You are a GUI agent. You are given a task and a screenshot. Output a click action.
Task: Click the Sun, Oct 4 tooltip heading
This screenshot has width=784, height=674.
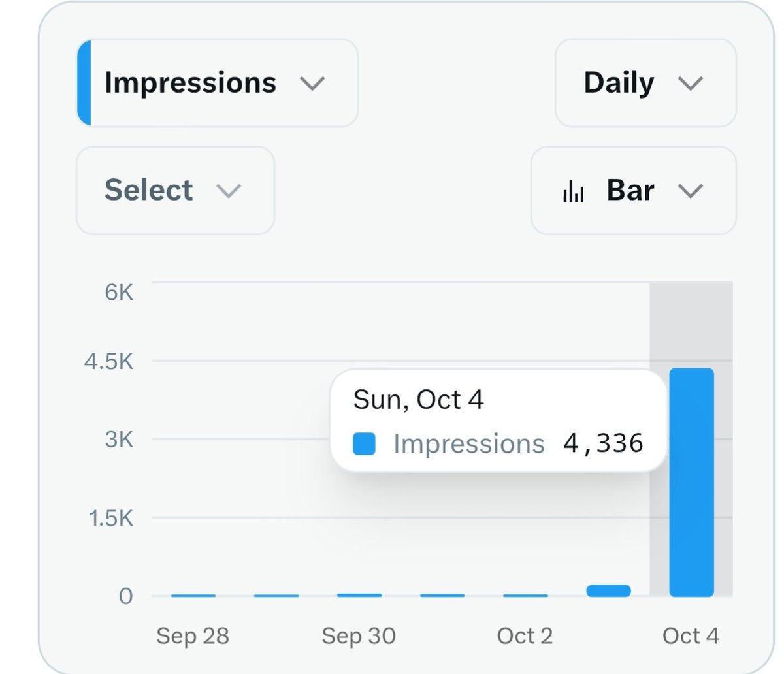pyautogui.click(x=418, y=400)
